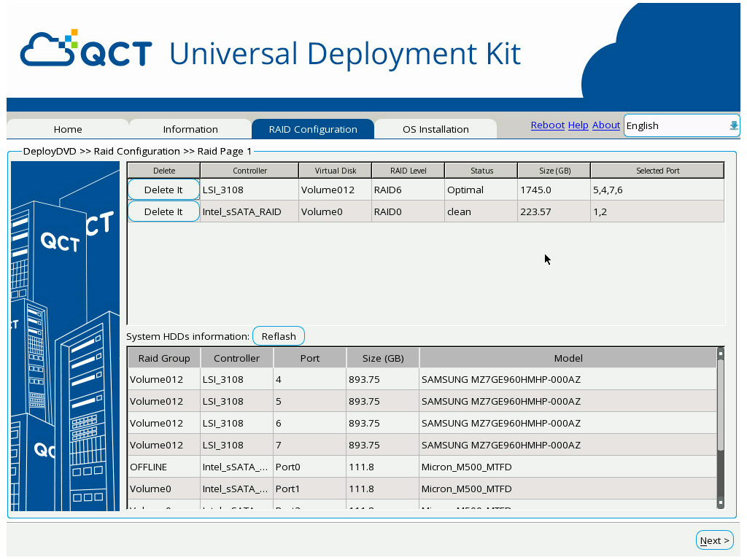The height and width of the screenshot is (560, 747).
Task: Select the OFFLINE Port0 Micron disk row
Action: tap(422, 467)
